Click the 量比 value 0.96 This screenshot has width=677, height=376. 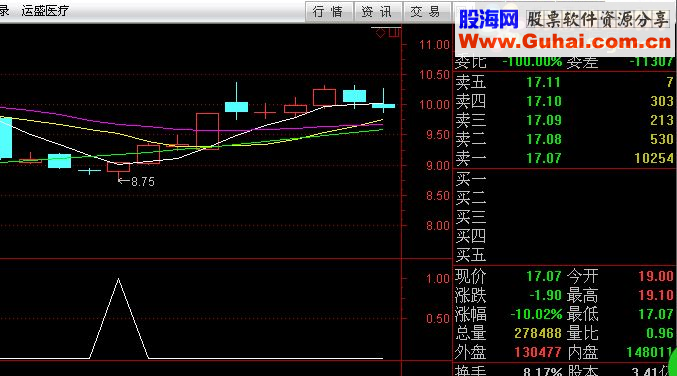pos(660,333)
